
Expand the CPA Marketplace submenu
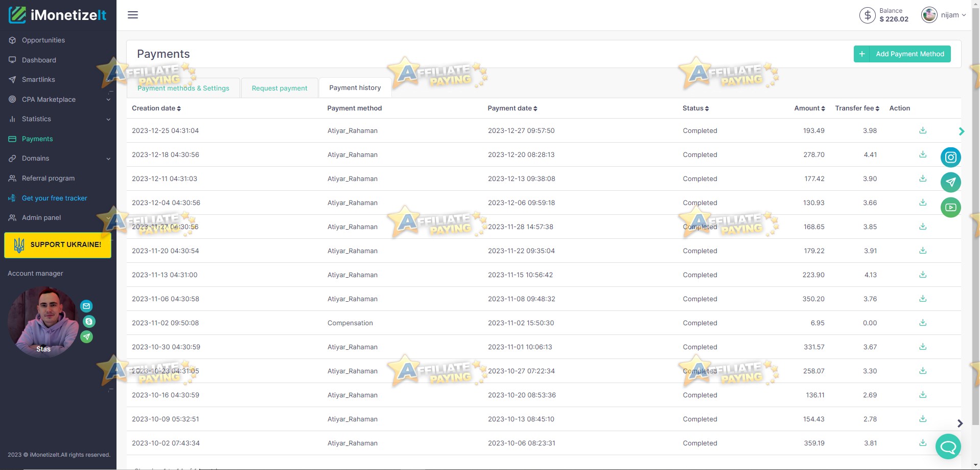(108, 100)
